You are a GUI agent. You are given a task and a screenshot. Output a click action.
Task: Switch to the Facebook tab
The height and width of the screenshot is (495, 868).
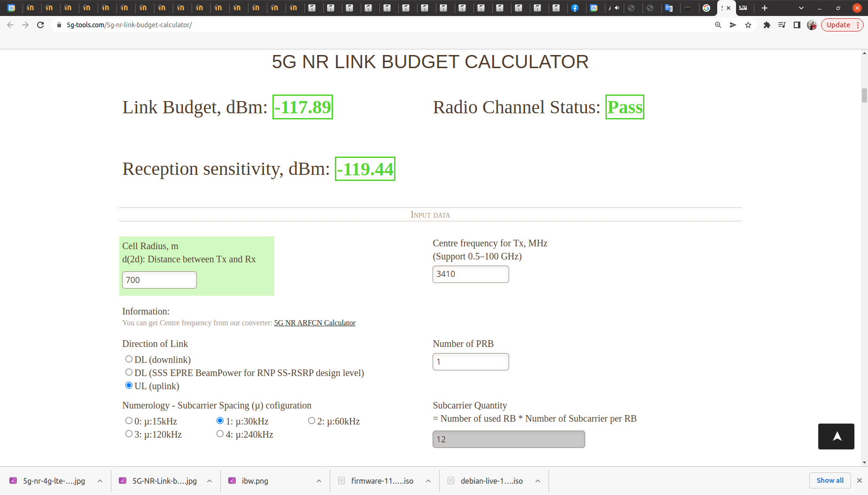[x=575, y=8]
